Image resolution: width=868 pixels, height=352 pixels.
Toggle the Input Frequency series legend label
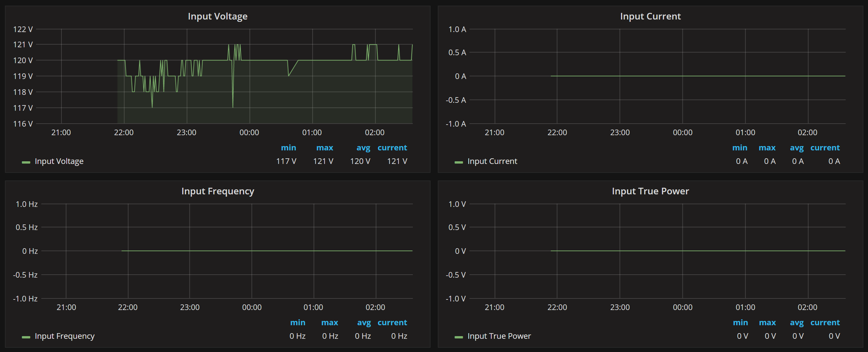[x=64, y=336]
